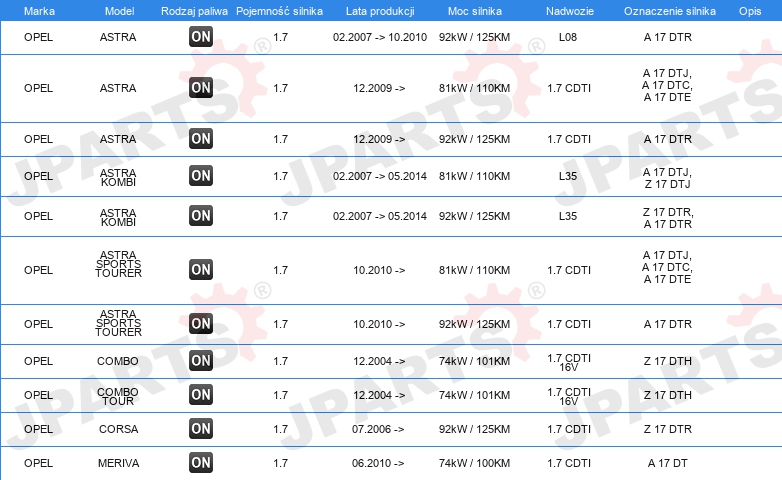Click the ON fuel icon in the Astra 12.2009 81kW row
782x480 pixels.
(x=201, y=88)
